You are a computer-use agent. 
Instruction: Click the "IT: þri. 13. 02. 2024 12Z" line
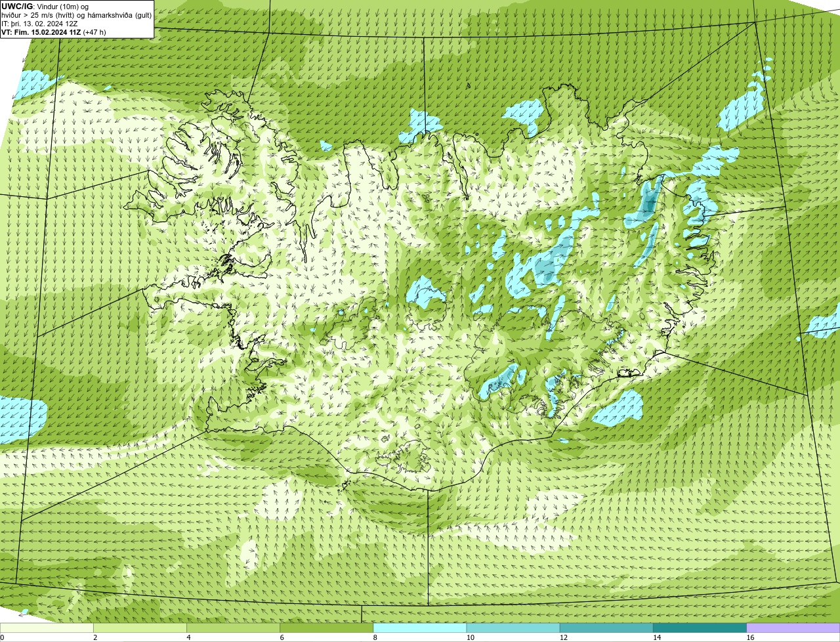(39, 23)
